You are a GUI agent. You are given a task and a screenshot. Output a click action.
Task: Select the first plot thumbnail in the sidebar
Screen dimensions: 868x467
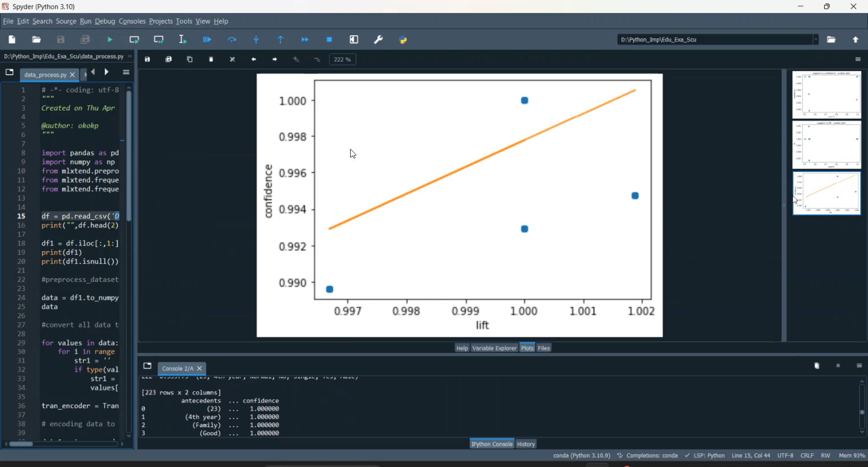click(x=826, y=94)
